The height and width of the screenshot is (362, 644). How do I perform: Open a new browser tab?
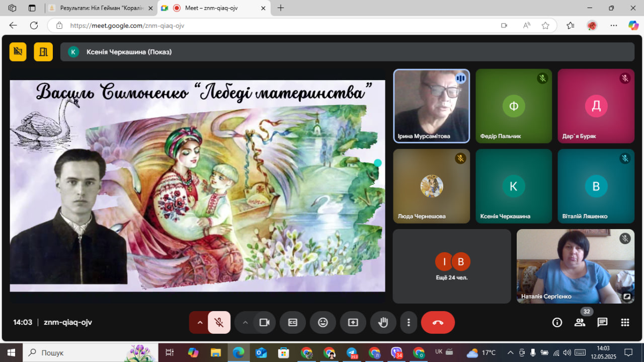[x=281, y=8]
